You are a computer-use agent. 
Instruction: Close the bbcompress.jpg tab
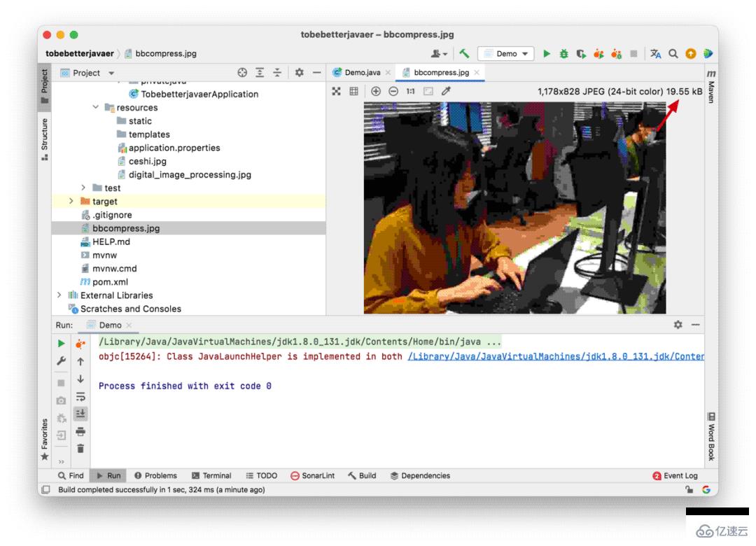point(477,72)
